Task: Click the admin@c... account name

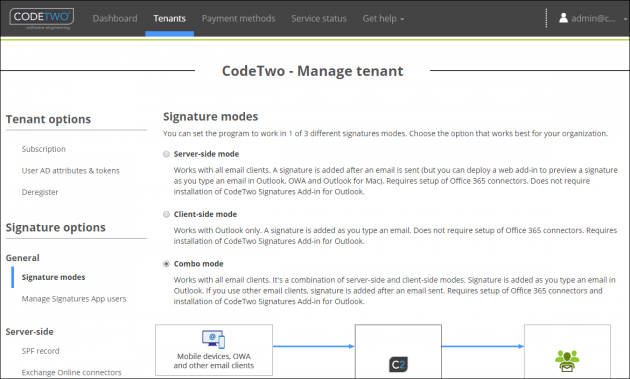Action: coord(593,18)
